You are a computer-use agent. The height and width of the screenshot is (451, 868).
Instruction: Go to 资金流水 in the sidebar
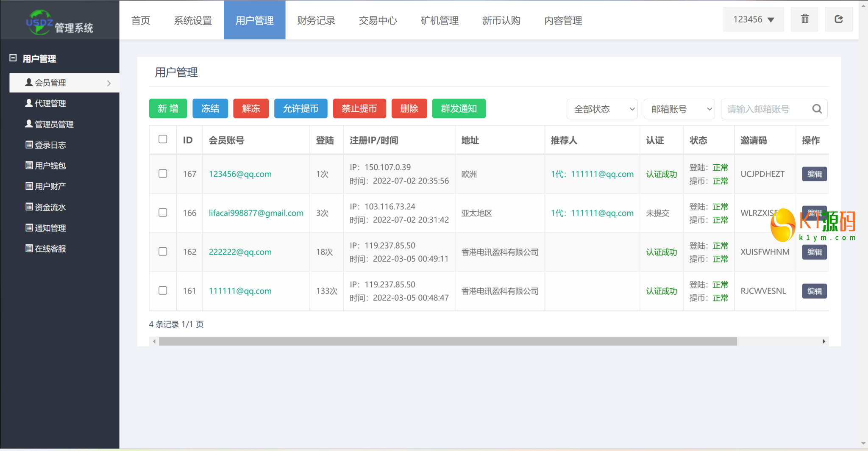50,207
